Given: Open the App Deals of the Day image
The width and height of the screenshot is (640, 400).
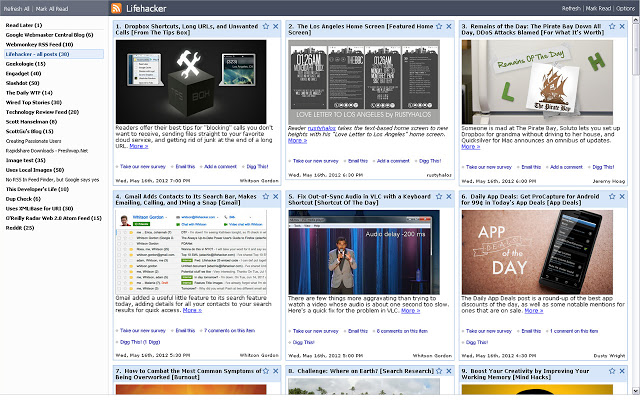Looking at the screenshot, I should (537, 252).
